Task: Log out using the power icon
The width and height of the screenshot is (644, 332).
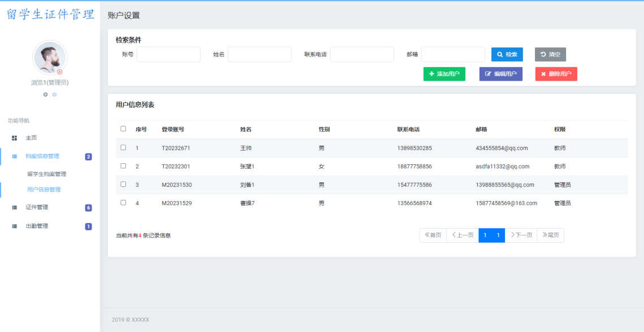Action: 54,94
